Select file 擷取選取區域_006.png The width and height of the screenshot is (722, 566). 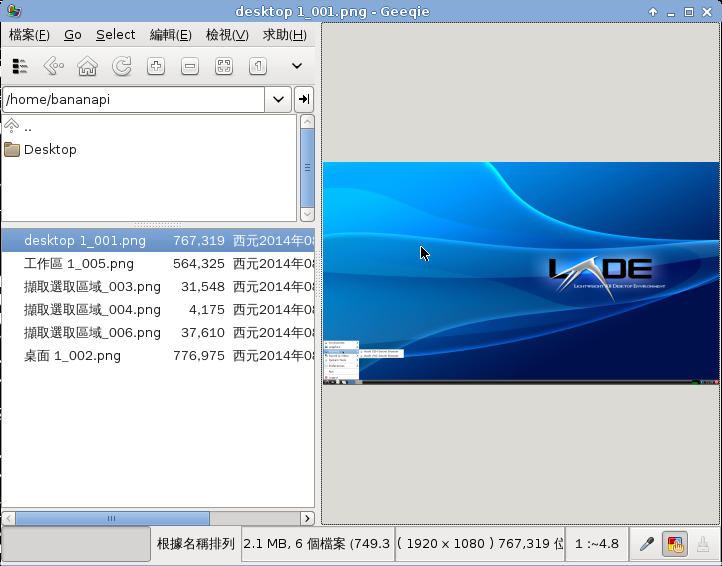pyautogui.click(x=158, y=333)
